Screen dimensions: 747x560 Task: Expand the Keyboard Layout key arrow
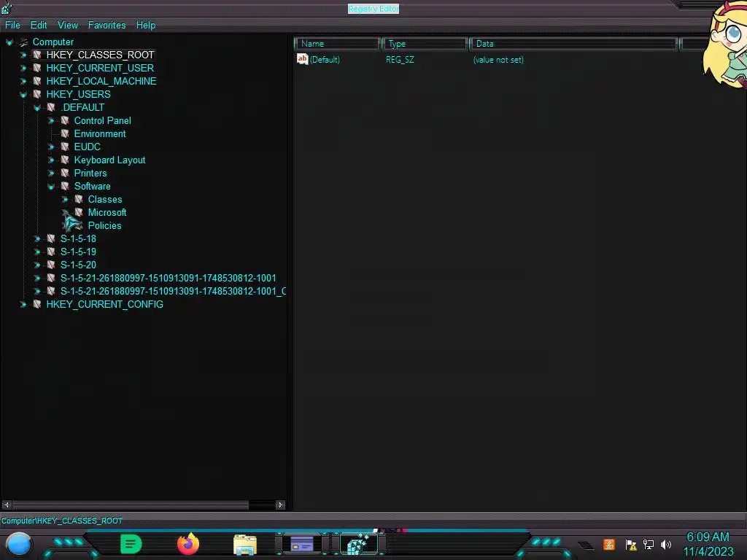coord(51,160)
